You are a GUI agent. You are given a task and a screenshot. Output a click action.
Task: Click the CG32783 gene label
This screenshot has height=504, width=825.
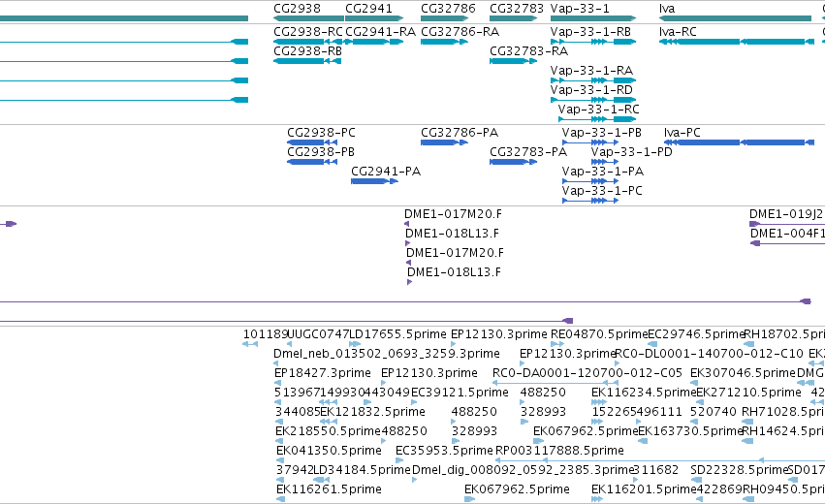pos(516,9)
